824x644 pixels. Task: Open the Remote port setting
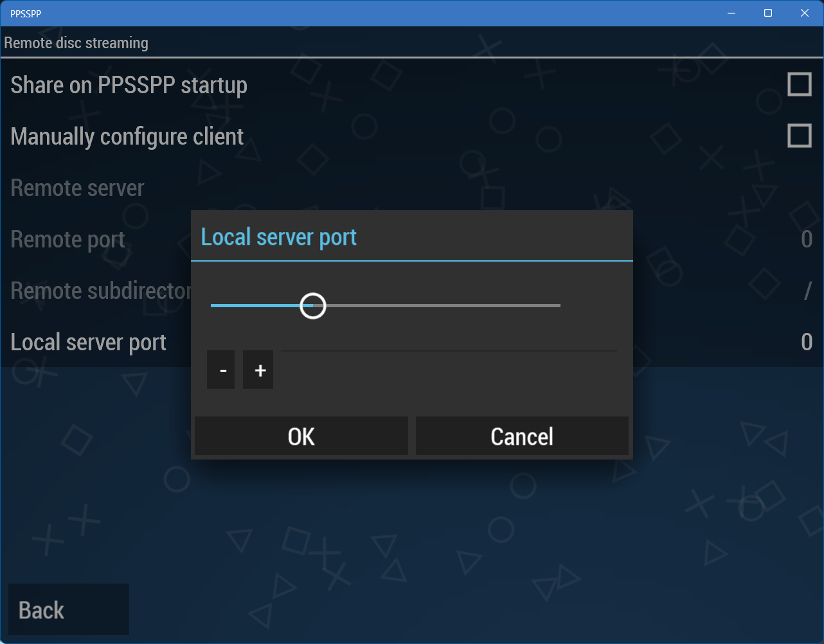[67, 239]
